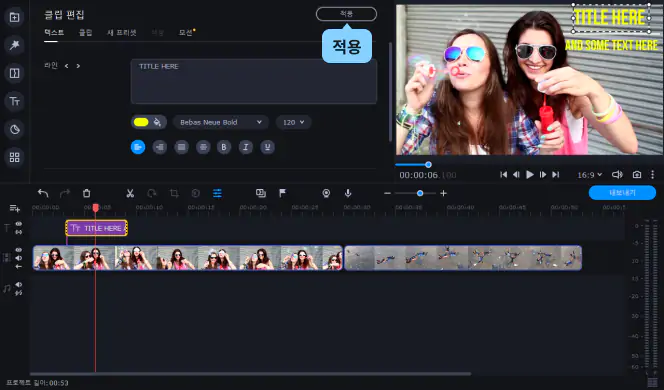Screen dimensions: 664x390
Task: Open the titles Tt tab in sidebar
Action: 14,102
